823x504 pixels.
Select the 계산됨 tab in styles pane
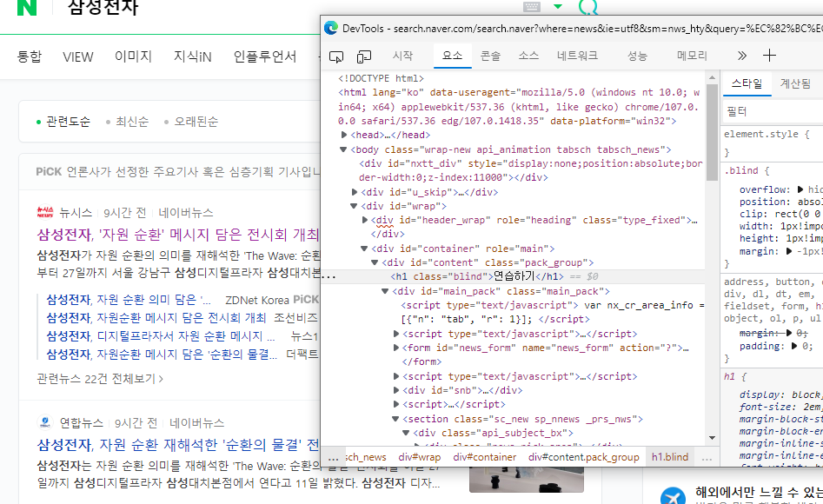click(x=795, y=83)
